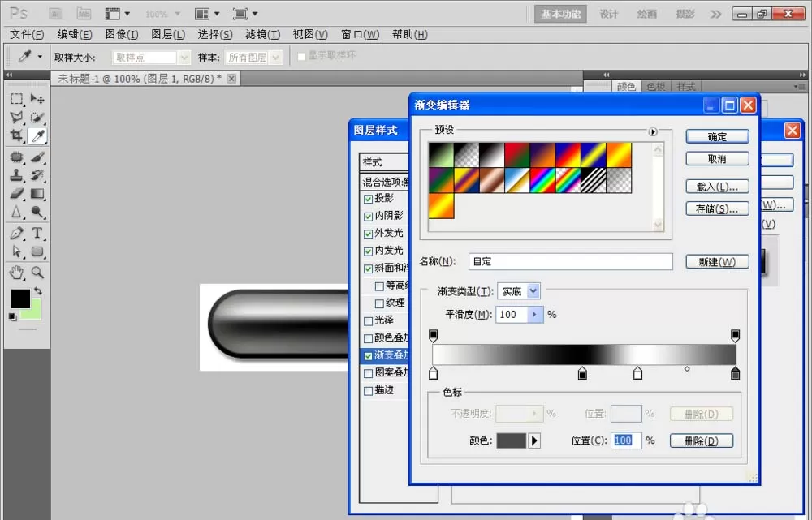Select the Hand tool
Screen dimensions: 812x520
pos(16,272)
